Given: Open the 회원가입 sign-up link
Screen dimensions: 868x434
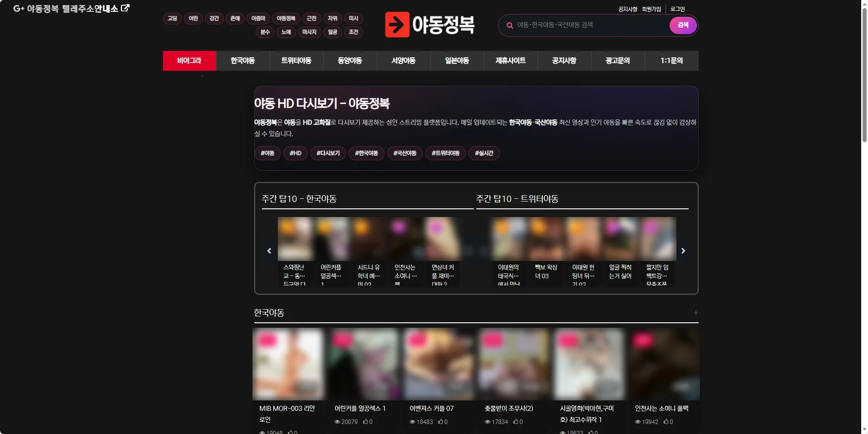Looking at the screenshot, I should click(651, 9).
